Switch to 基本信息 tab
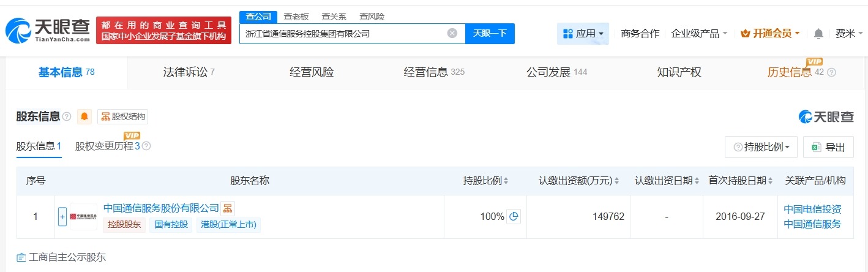Screen dimensions: 868x272 pos(66,72)
